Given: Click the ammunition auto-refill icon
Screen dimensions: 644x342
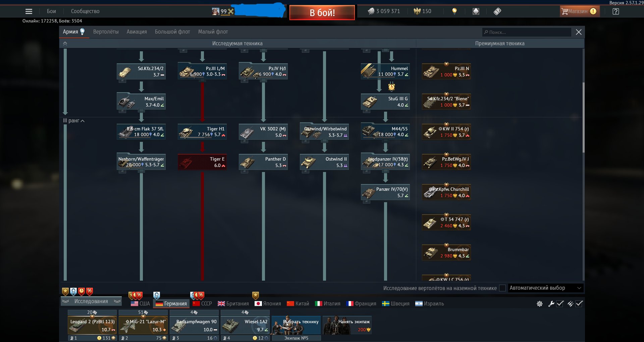Looking at the screenshot, I should point(570,304).
